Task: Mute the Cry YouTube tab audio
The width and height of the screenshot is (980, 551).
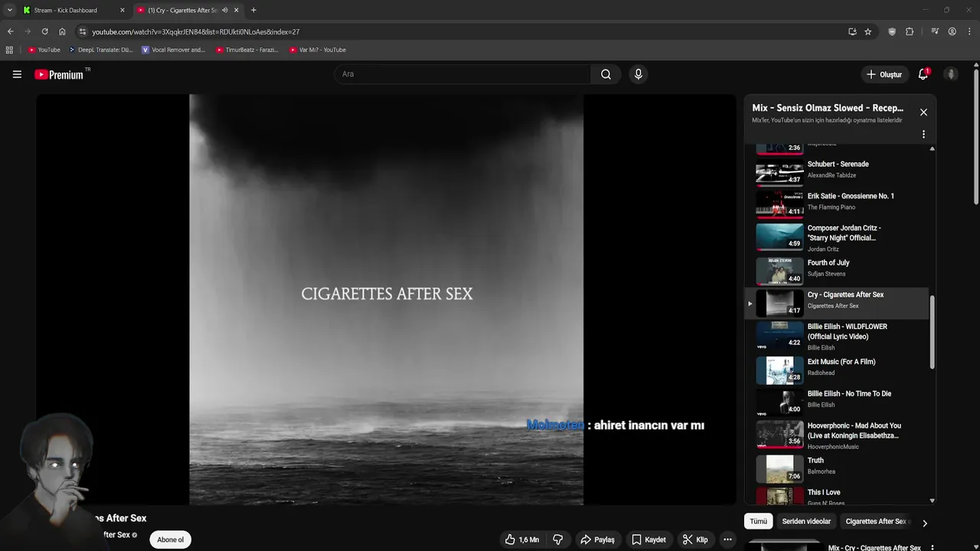Action: [x=224, y=10]
